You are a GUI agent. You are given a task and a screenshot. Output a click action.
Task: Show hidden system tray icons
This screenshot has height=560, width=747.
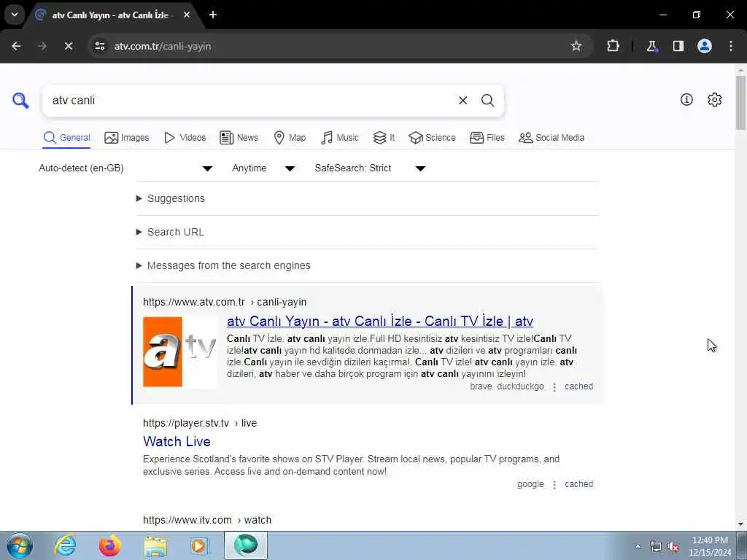(638, 546)
